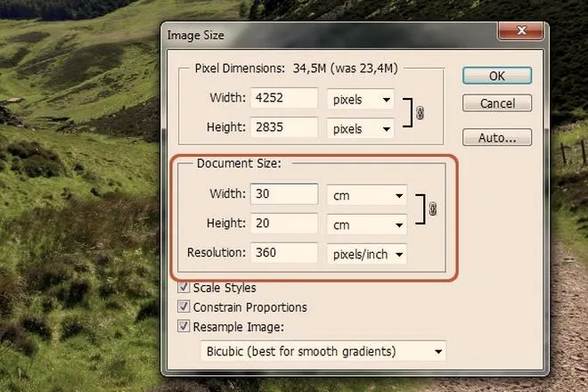
Task: Click the Resolution field showing 360
Action: 284,254
